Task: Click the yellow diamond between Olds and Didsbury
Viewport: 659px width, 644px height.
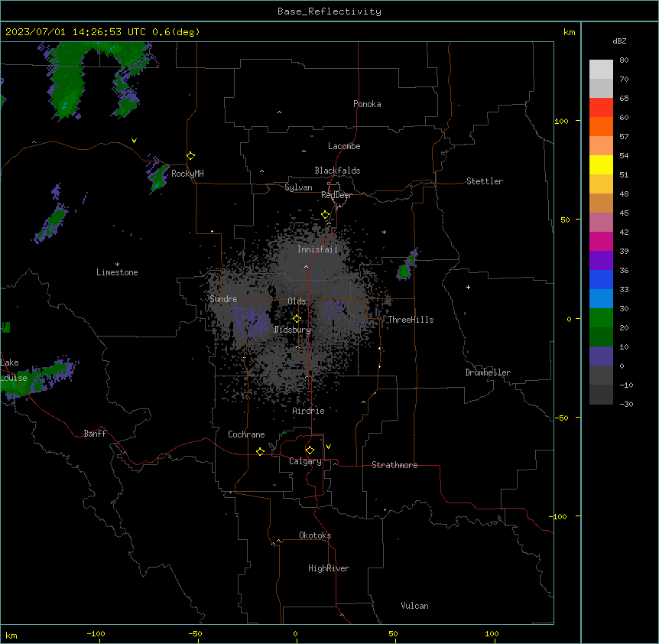Action: (x=297, y=319)
